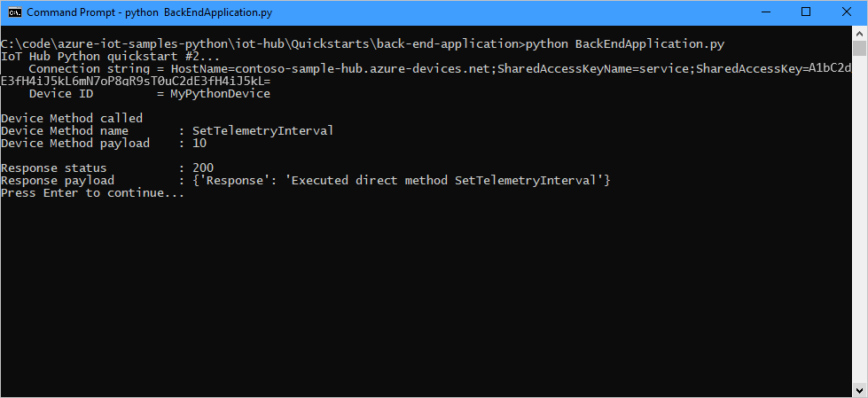This screenshot has height=398, width=868.
Task: Click the scrollbar up arrow
Action: 859,34
